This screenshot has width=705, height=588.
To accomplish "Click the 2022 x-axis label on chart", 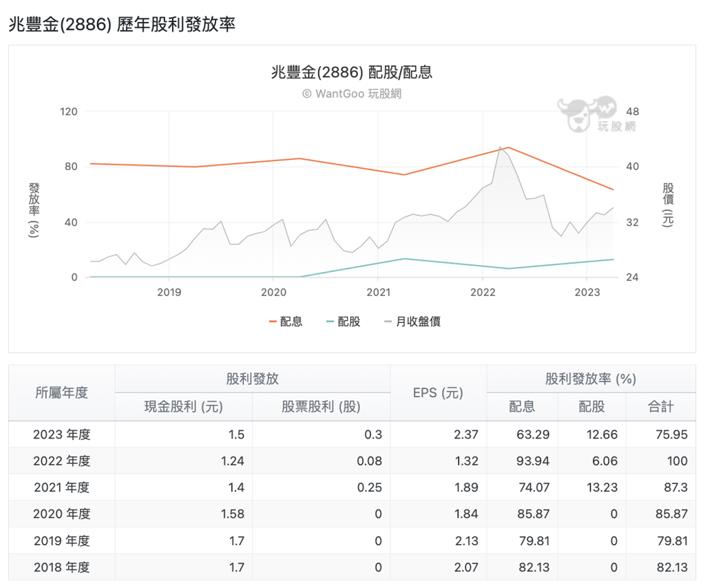I will [x=483, y=292].
